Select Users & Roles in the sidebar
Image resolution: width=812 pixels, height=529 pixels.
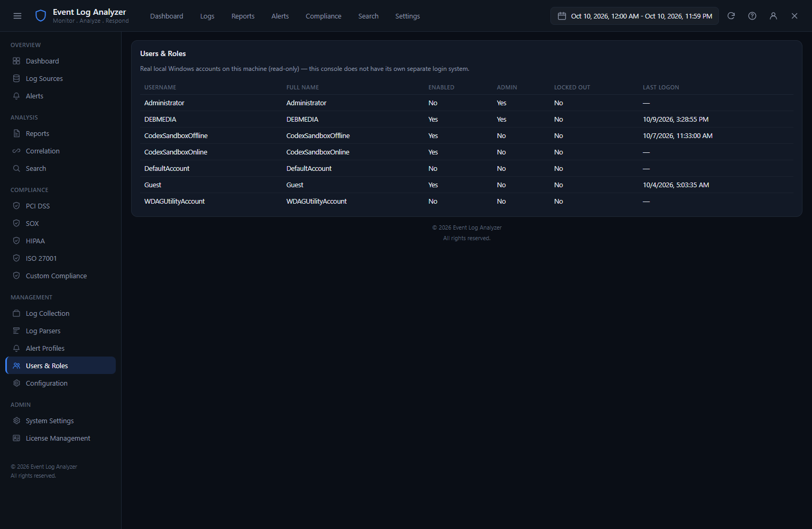(x=60, y=366)
